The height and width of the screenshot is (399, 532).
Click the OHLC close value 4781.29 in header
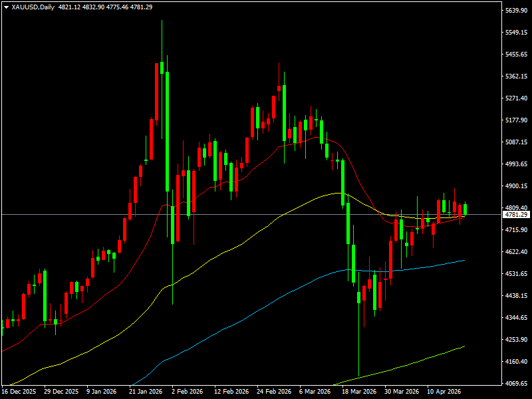[141, 7]
